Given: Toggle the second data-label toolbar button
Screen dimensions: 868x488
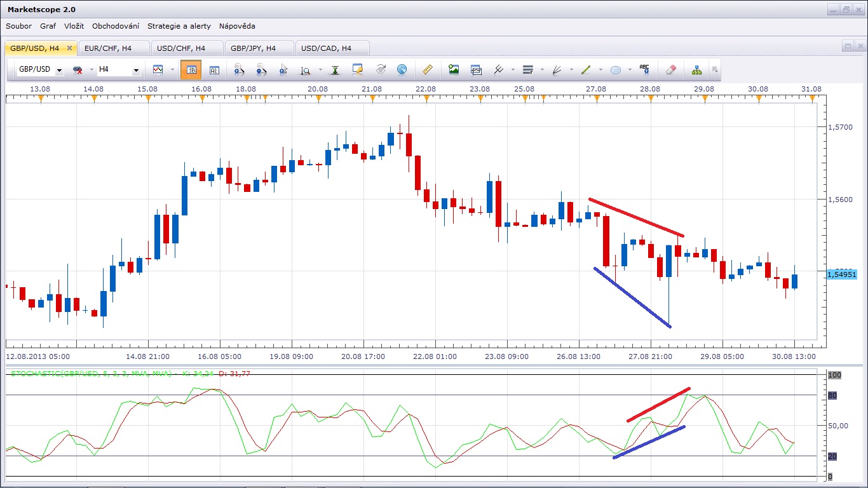Looking at the screenshot, I should [x=214, y=70].
